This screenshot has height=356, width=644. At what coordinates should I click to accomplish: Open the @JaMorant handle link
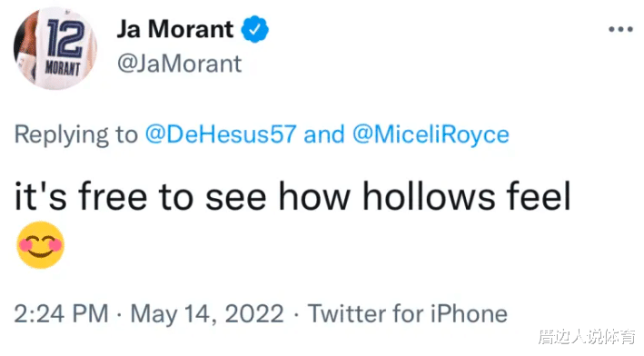click(x=180, y=64)
